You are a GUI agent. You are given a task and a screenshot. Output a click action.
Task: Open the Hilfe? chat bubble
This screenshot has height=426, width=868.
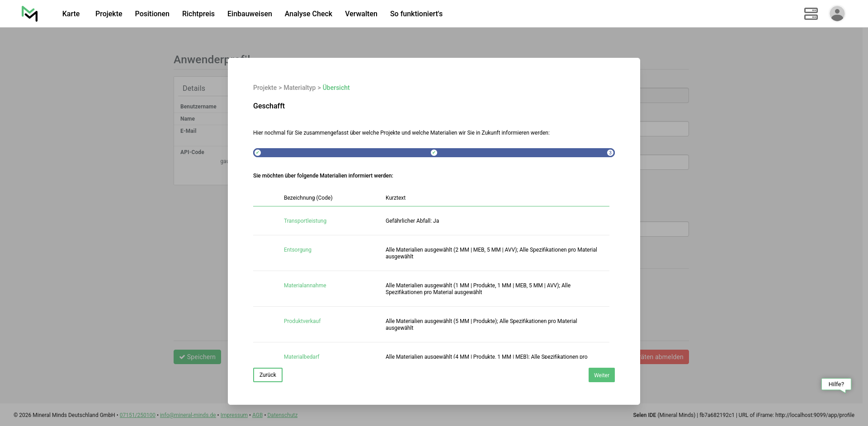(x=836, y=384)
